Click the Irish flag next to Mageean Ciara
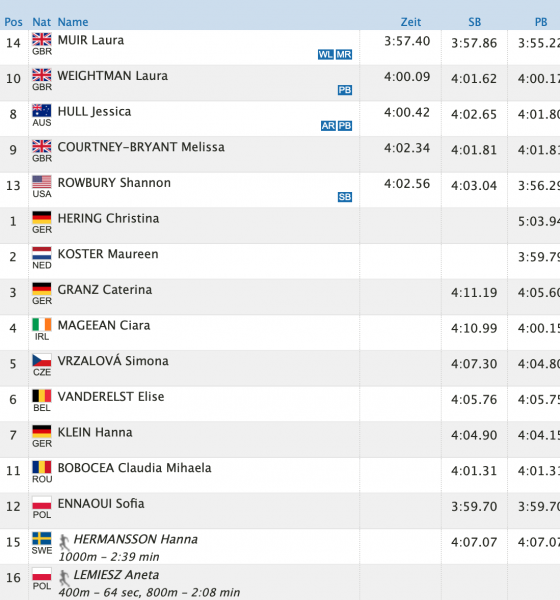This screenshot has height=600, width=560. click(42, 324)
